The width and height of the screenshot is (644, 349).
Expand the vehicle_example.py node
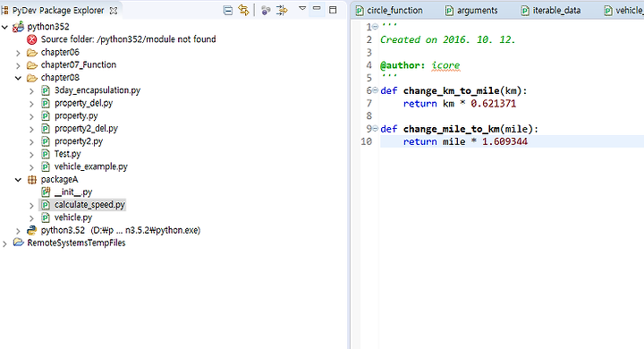click(x=31, y=167)
